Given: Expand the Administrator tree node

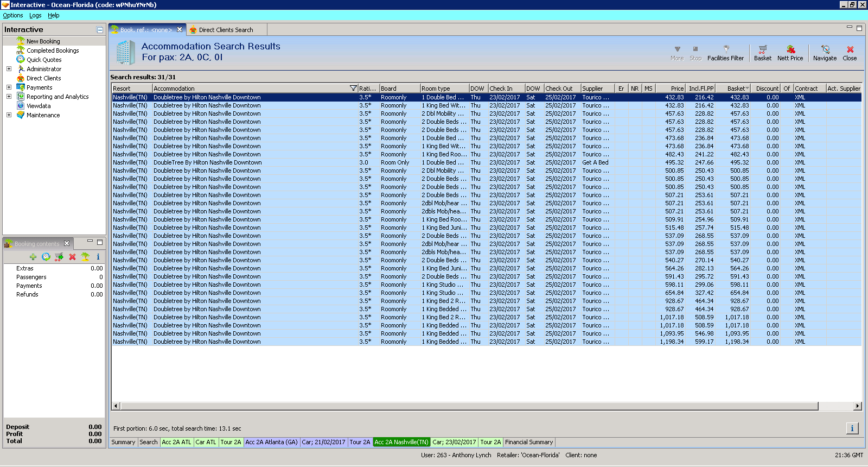Looking at the screenshot, I should click(x=9, y=69).
